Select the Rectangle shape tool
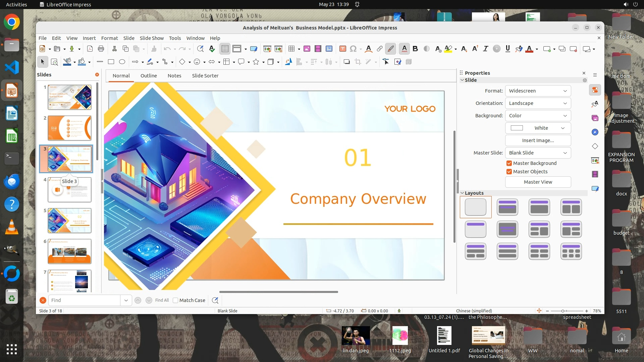Viewport: 644px width, 362px height. pos(111,62)
